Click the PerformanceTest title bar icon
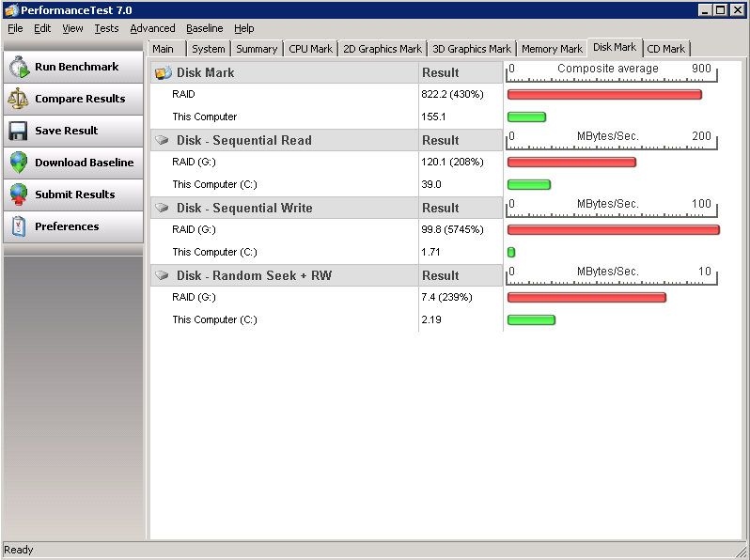This screenshot has width=750, height=560. 10,10
